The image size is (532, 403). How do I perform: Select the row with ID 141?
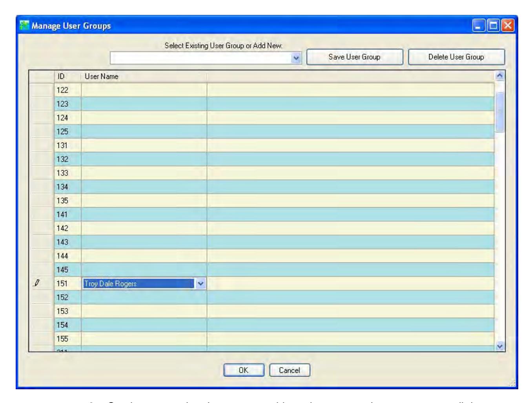(262, 215)
